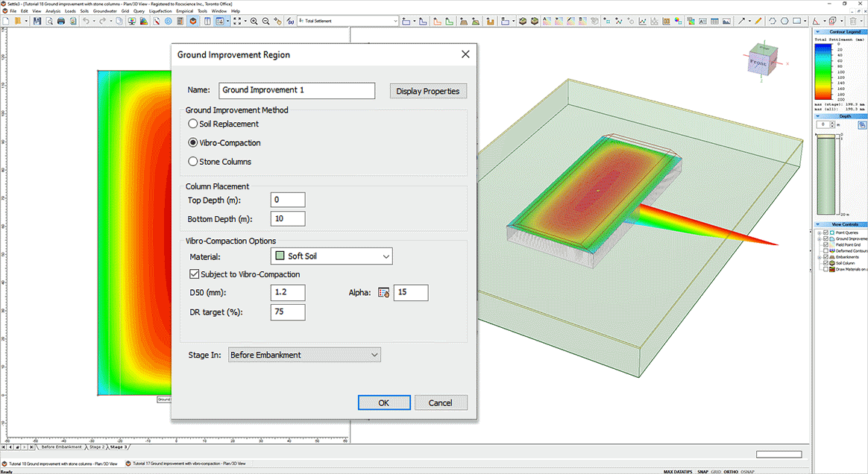Click the 3D view cube Front face
This screenshot has width=868, height=474.
coord(758,63)
